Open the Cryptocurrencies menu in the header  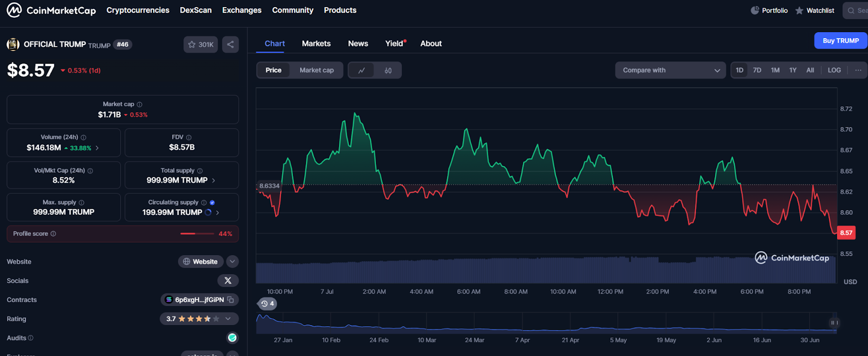click(x=138, y=10)
